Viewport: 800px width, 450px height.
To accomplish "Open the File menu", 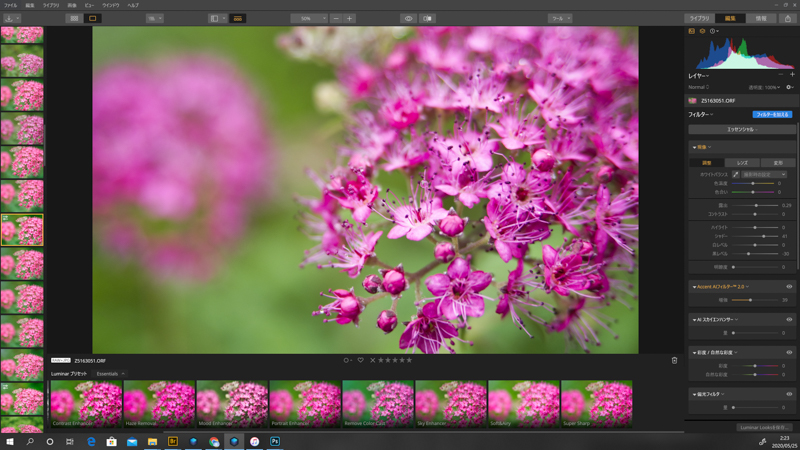I will (x=10, y=5).
